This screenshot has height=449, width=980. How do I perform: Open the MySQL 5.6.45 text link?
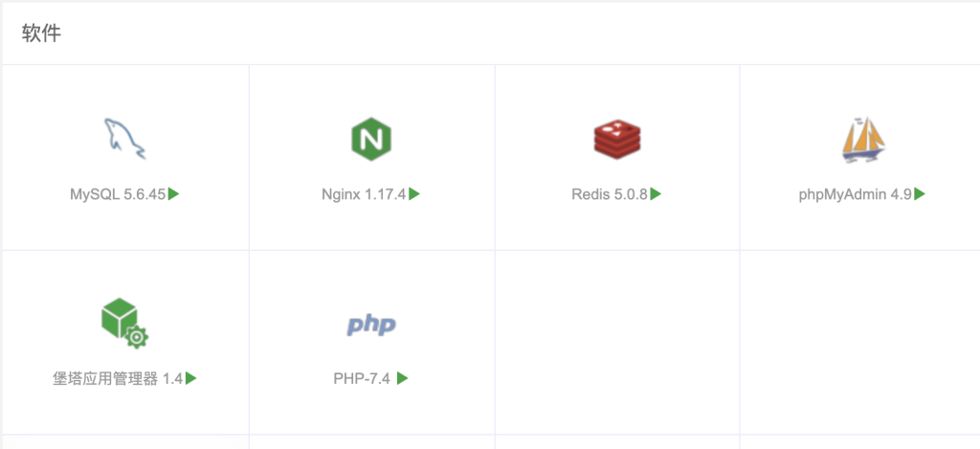tap(118, 194)
